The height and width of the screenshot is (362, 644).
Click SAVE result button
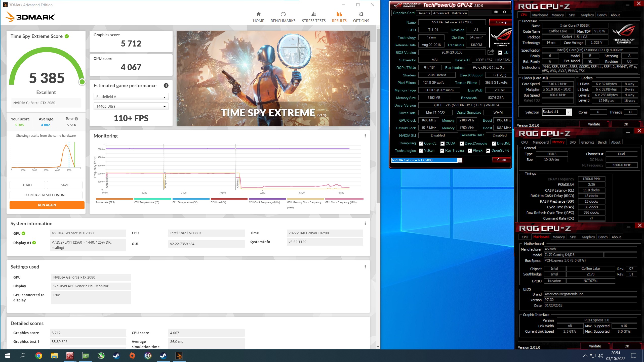65,185
